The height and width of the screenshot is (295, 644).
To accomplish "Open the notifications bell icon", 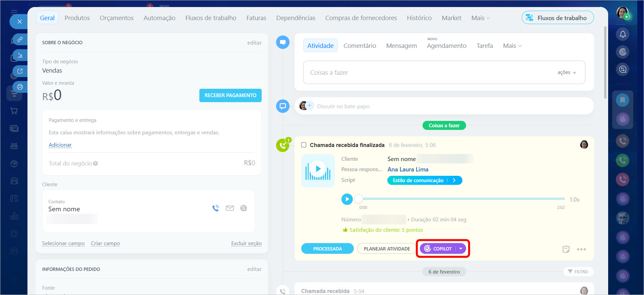I will (x=623, y=34).
